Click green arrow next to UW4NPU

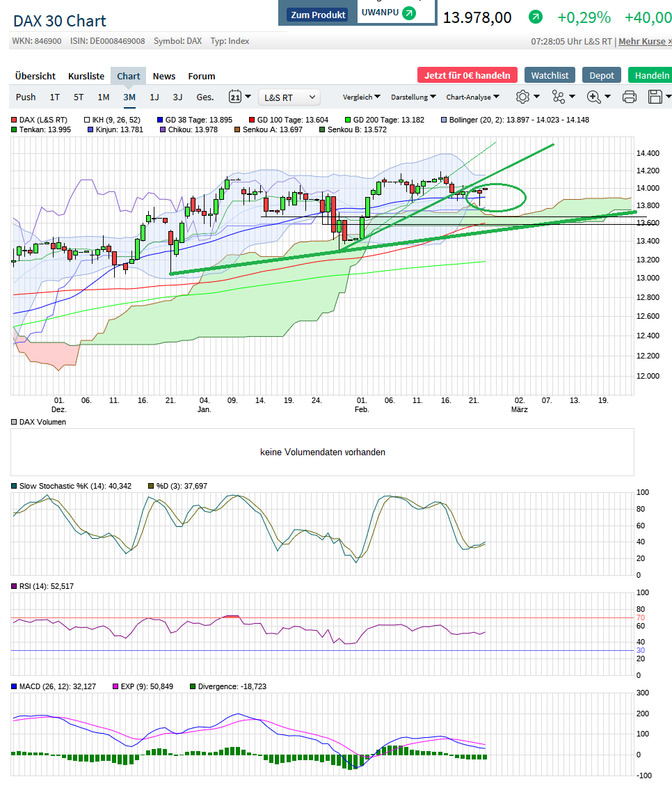pos(409,13)
